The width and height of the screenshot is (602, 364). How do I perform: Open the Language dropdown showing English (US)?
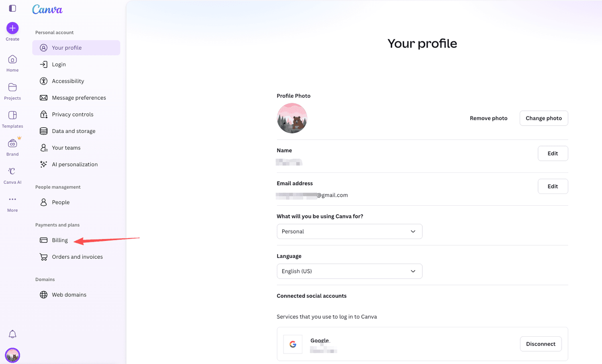349,271
